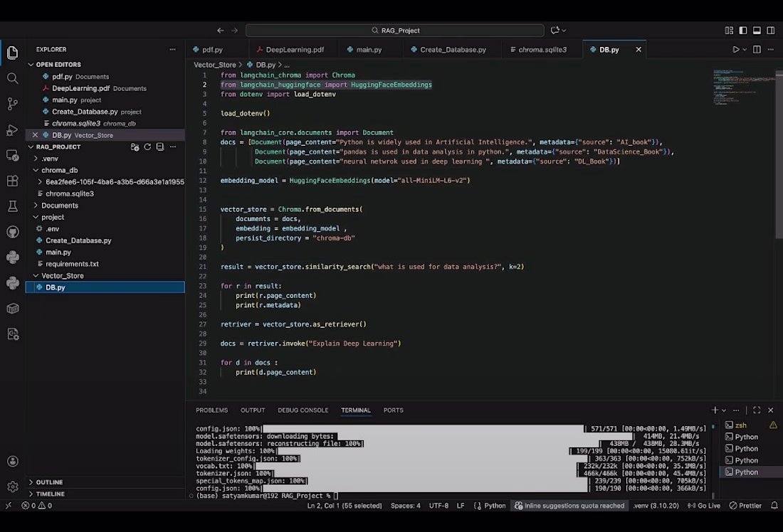783x532 pixels.
Task: Open the Search view in the activity bar
Action: point(13,78)
